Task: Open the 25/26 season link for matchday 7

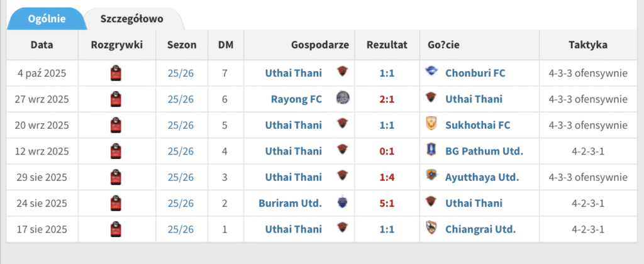Action: [x=182, y=73]
